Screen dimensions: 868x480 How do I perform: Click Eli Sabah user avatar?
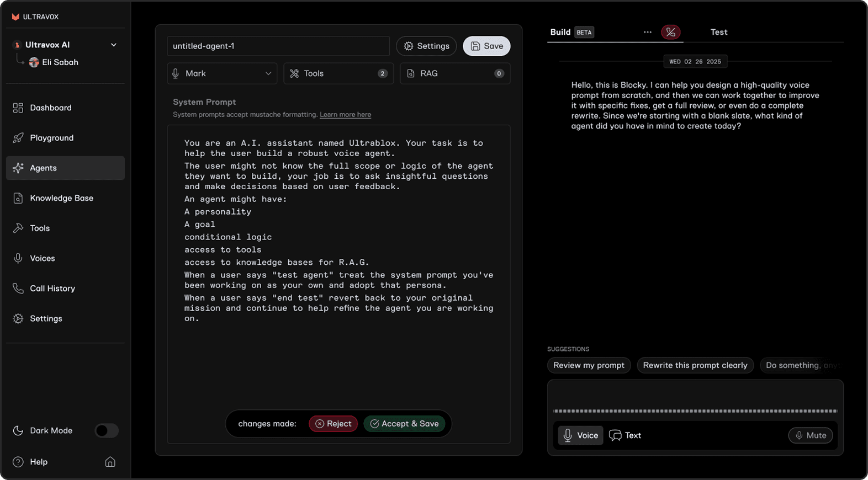(34, 62)
